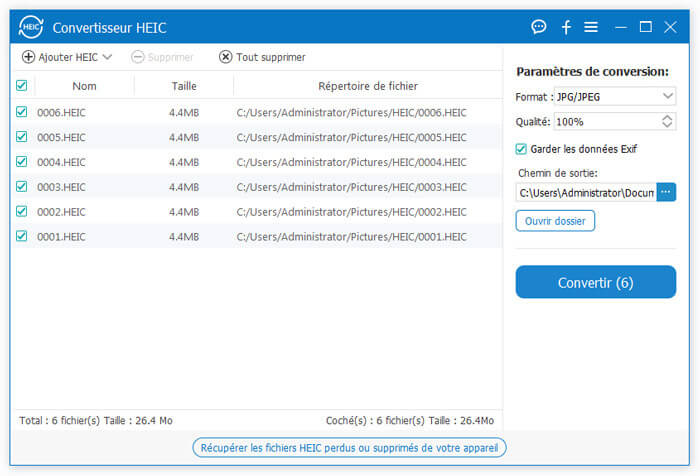Click the disabled Supprimer minus icon

tap(138, 57)
